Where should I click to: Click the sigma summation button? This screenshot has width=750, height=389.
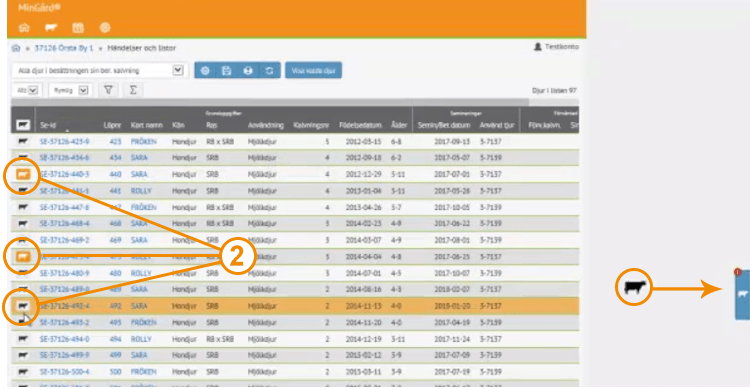pos(133,90)
